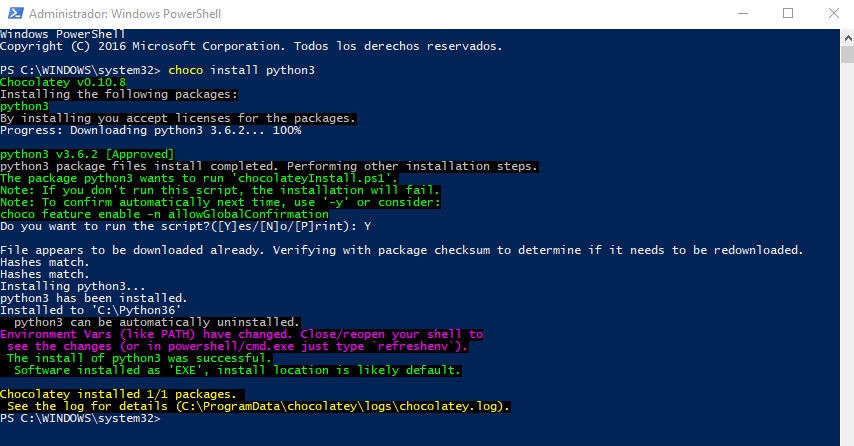Click 'choco feature enable -n allowGlobalConfirmation' line

pyautogui.click(x=164, y=214)
